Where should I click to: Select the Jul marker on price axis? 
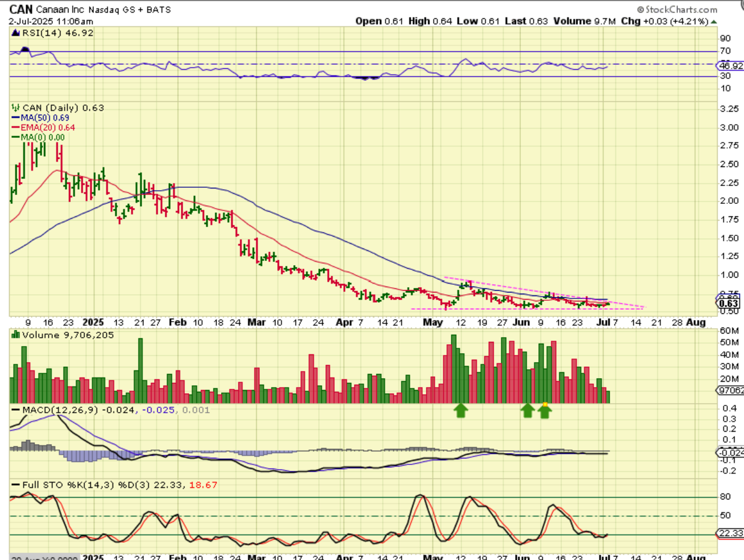(x=602, y=322)
